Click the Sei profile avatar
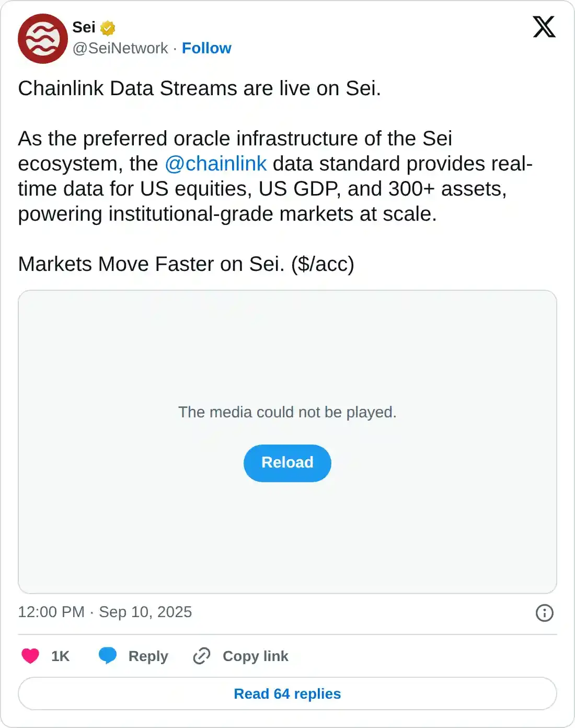575x728 pixels. [x=43, y=39]
